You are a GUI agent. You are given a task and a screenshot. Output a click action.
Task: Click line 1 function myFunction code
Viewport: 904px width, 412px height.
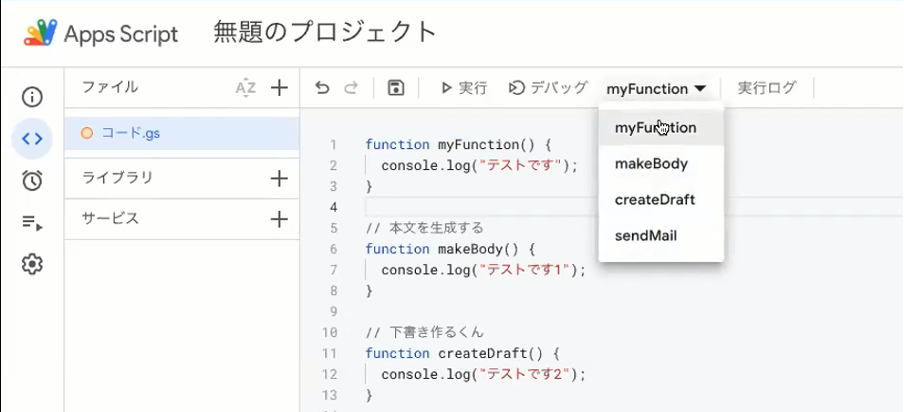coord(459,144)
